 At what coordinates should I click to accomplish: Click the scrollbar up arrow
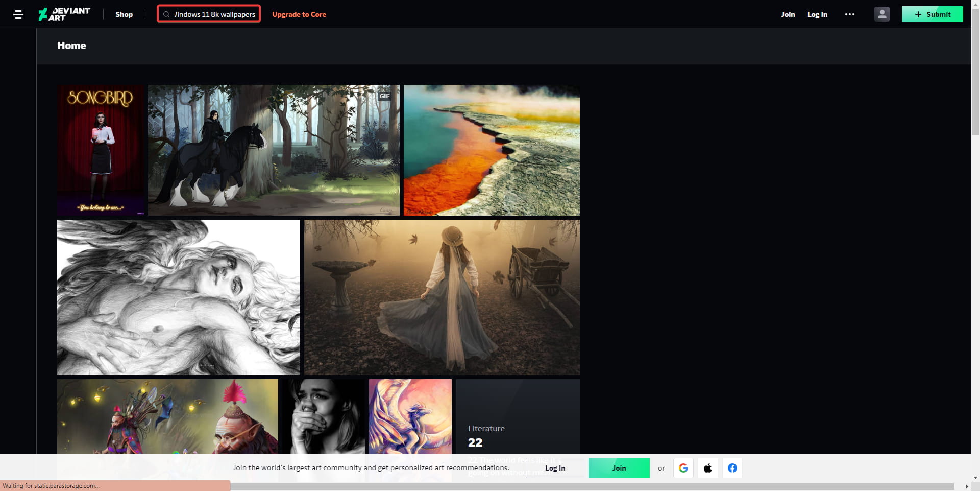click(x=975, y=4)
